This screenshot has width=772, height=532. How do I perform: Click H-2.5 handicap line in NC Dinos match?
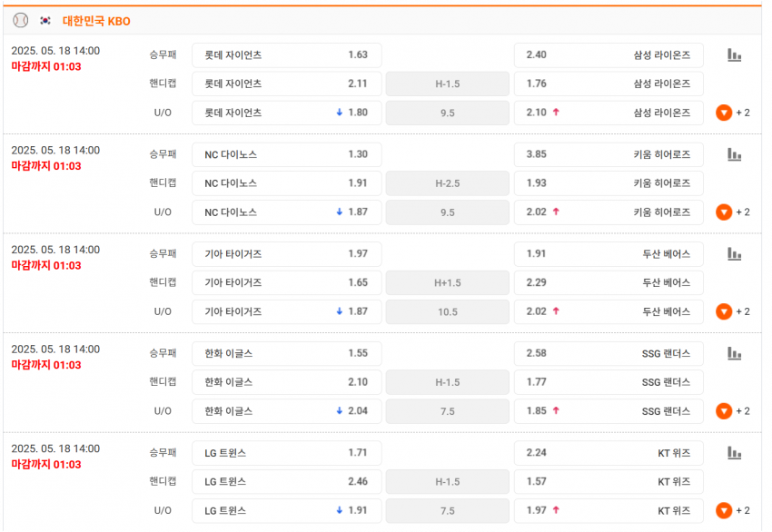pyautogui.click(x=448, y=183)
